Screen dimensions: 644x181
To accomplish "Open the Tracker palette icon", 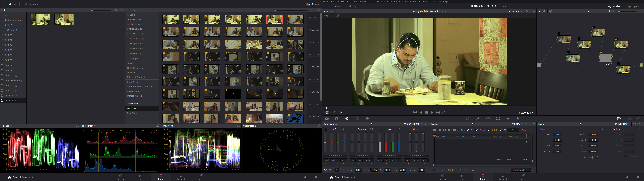I will (x=498, y=119).
